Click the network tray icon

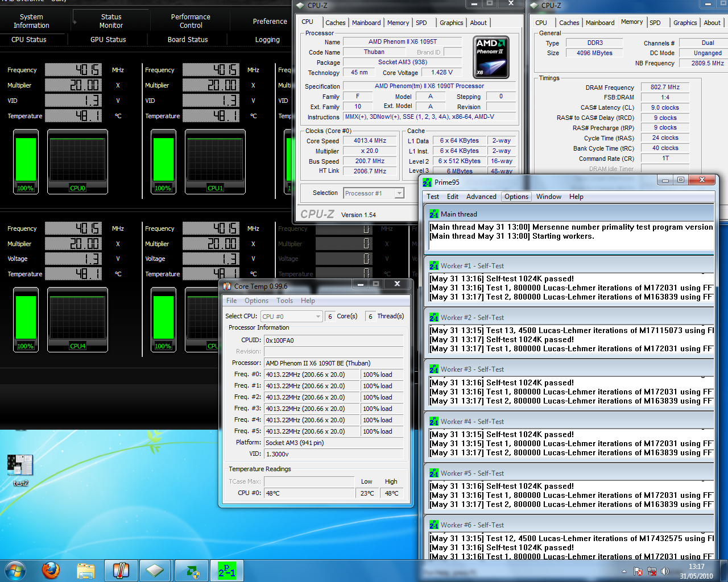click(651, 571)
